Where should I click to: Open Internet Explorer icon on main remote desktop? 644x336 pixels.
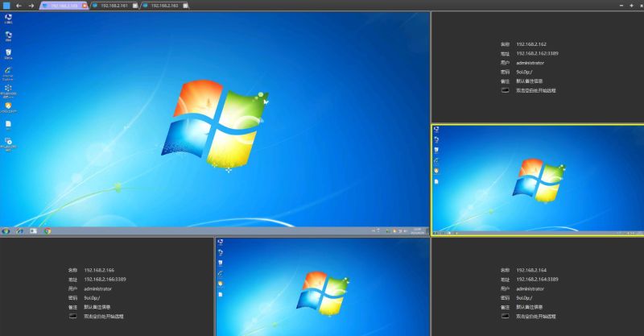pyautogui.click(x=8, y=71)
